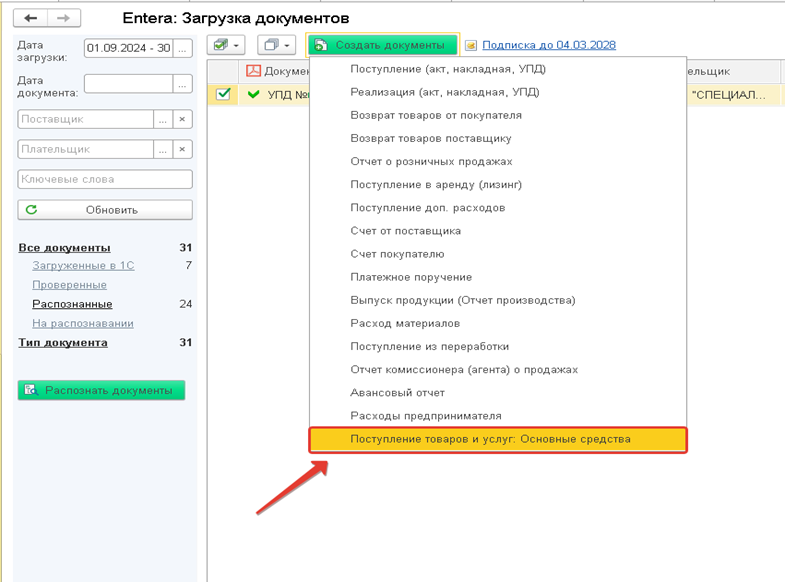The image size is (785, 582).
Task: Go forward with the right arrow button
Action: pos(64,19)
